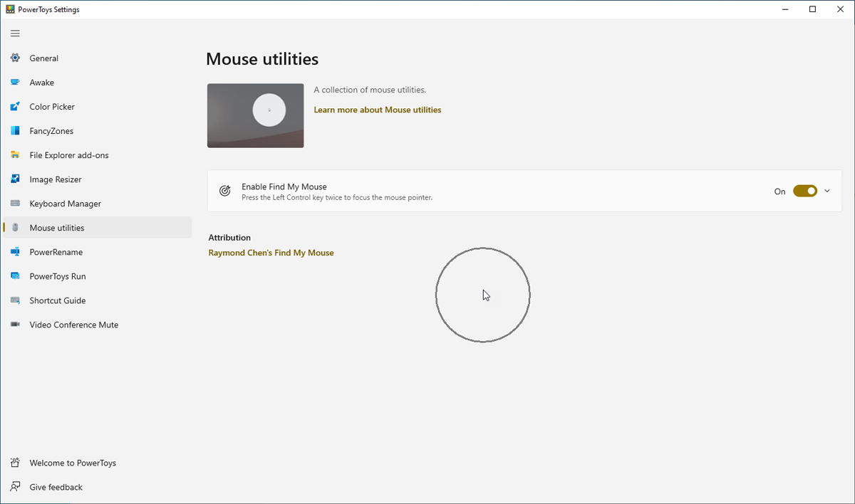Select Video Conference Mute in sidebar
Screen dimensions: 855x504
(x=97, y=325)
